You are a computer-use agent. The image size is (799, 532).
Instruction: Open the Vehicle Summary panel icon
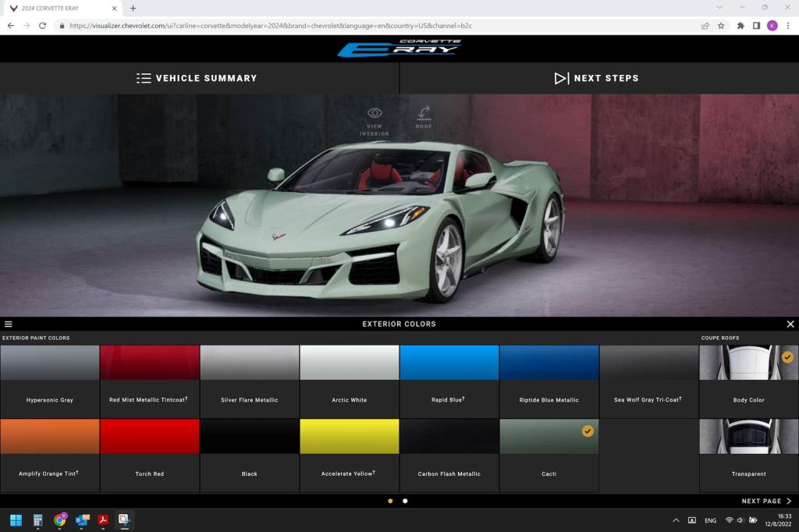click(144, 78)
